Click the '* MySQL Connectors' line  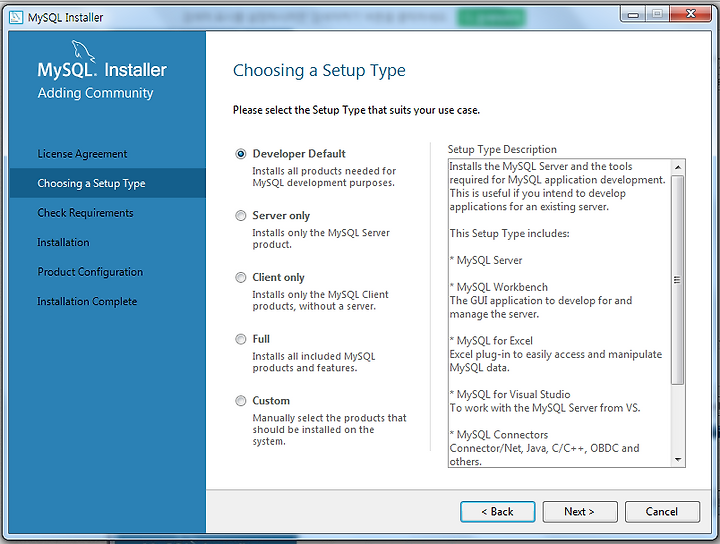(499, 435)
